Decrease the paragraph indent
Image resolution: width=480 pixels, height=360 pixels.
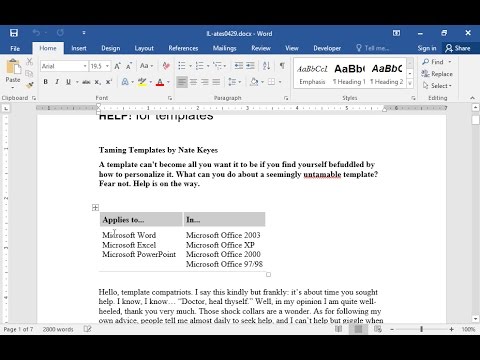click(x=239, y=66)
